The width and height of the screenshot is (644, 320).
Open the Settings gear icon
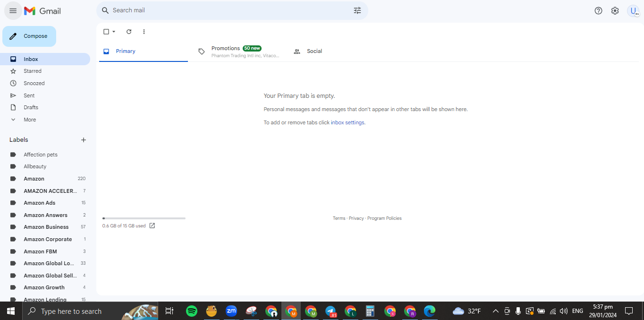615,11
